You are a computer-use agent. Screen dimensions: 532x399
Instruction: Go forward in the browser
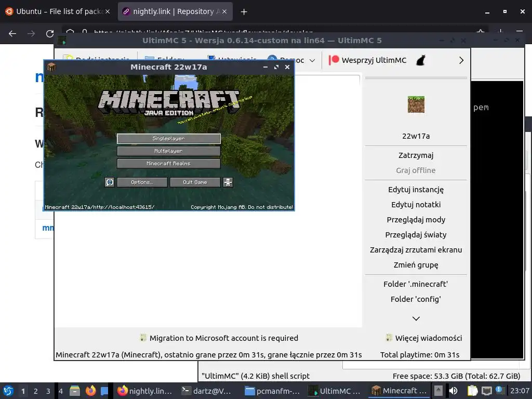[x=31, y=34]
